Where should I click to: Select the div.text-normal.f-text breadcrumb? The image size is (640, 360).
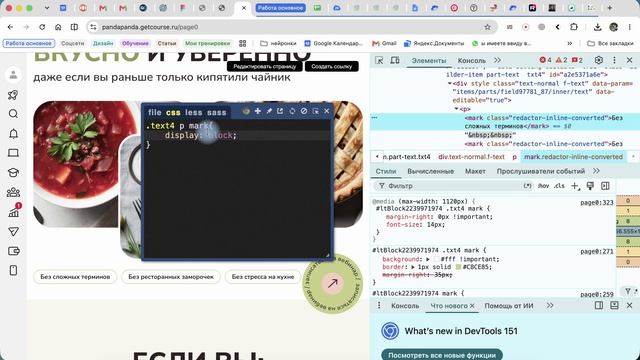pyautogui.click(x=471, y=157)
